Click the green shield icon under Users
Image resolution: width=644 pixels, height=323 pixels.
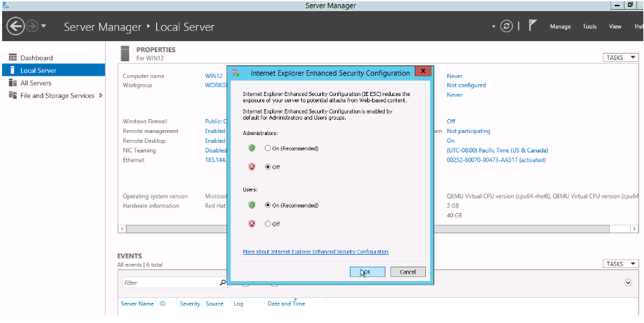[x=252, y=205]
